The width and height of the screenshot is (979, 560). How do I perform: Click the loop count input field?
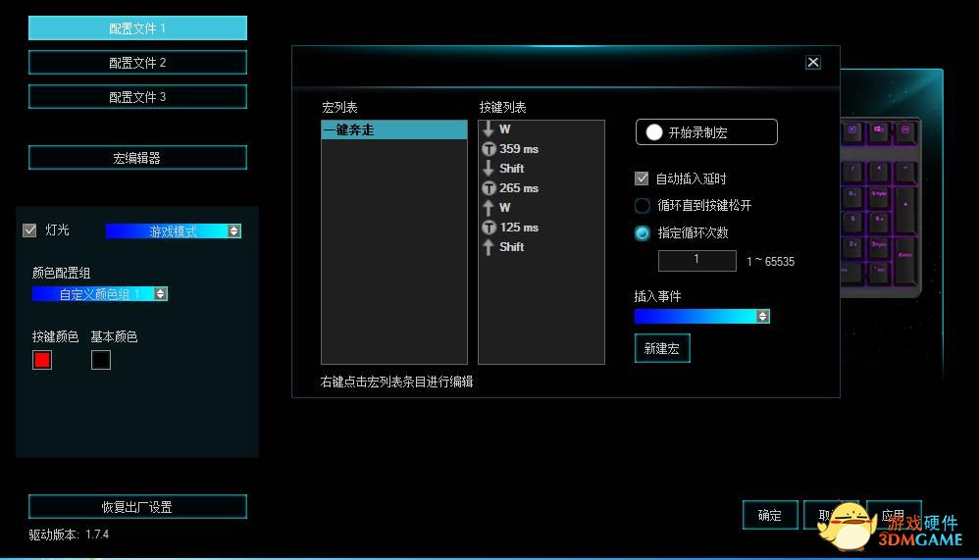coord(696,260)
